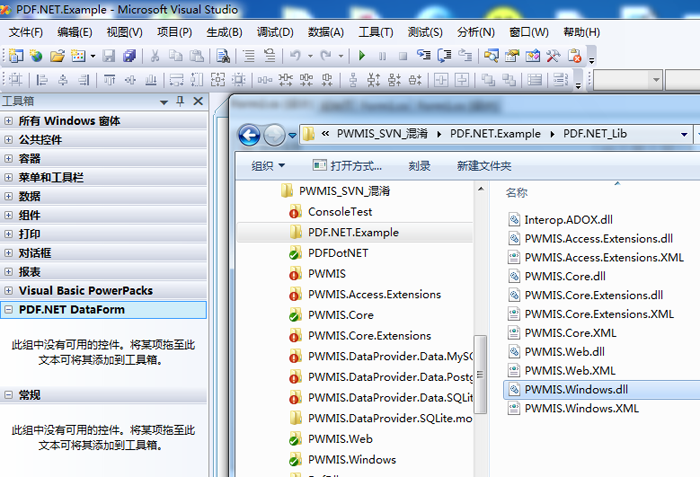Collapse the PDF.NET DataForm toolbox group
Screen dimensions: 700x477
[9, 310]
